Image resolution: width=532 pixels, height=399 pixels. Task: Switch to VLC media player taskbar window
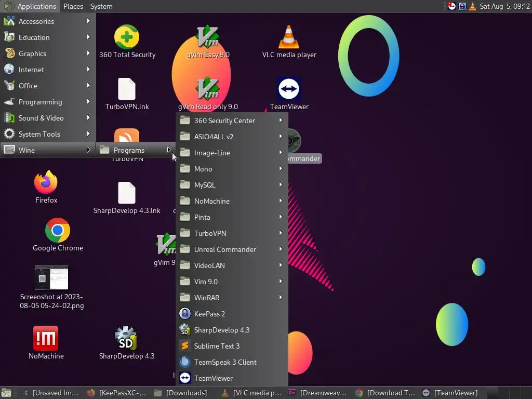251,393
